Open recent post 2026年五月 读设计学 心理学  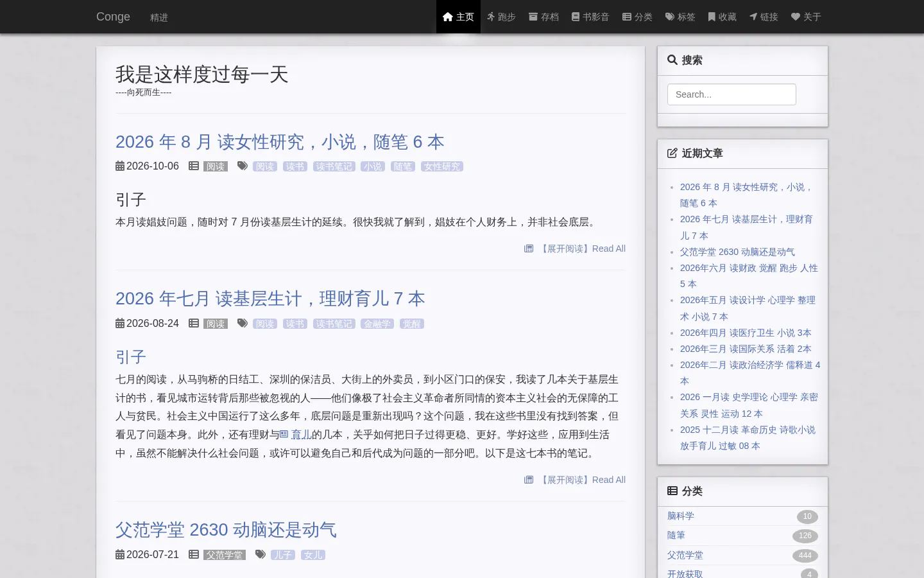pyautogui.click(x=748, y=308)
